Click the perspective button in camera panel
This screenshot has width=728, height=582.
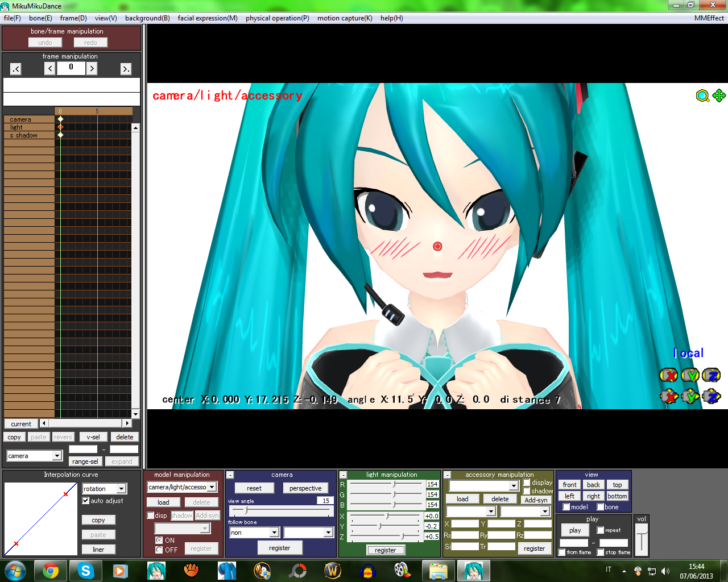[305, 488]
